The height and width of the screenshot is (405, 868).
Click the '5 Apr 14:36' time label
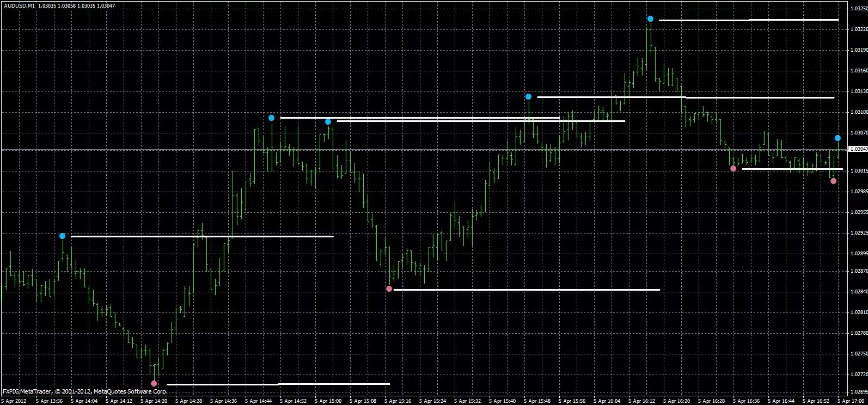point(224,401)
